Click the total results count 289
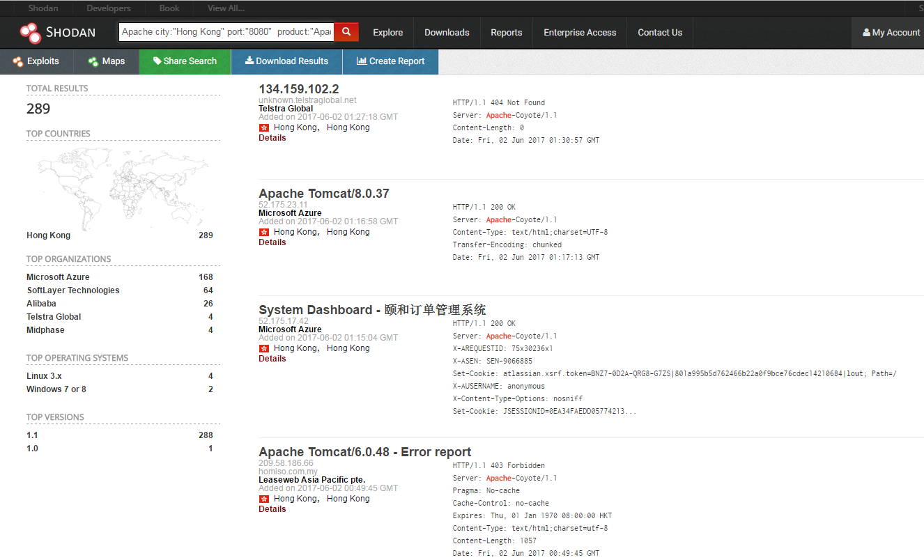Viewport: 924px width, 560px height. tap(38, 109)
